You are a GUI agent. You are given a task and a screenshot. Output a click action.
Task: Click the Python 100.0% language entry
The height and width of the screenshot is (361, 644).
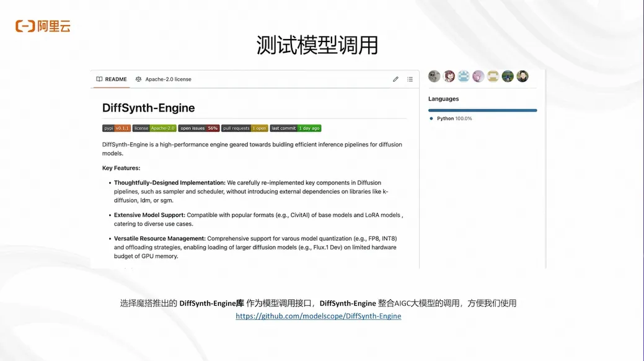[451, 118]
